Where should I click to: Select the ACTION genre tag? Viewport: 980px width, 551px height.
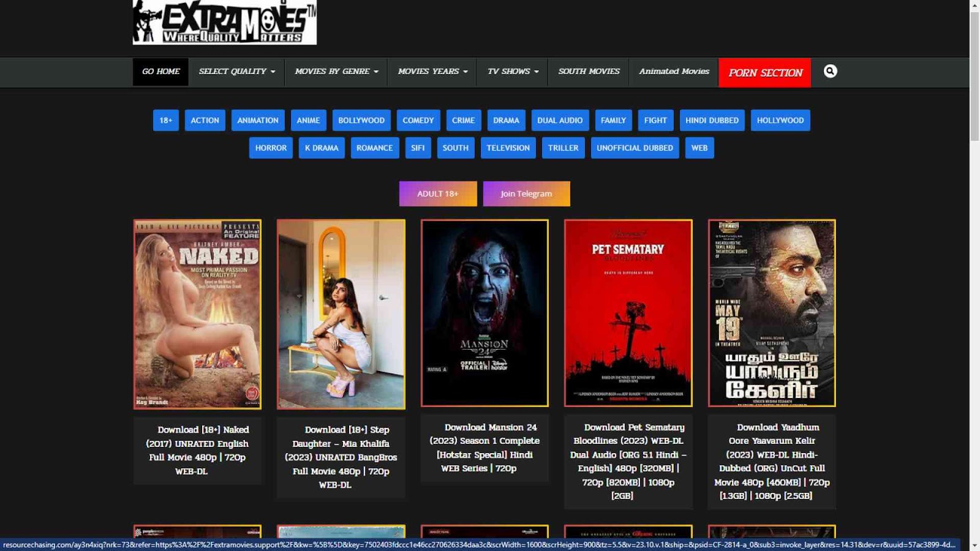click(205, 121)
